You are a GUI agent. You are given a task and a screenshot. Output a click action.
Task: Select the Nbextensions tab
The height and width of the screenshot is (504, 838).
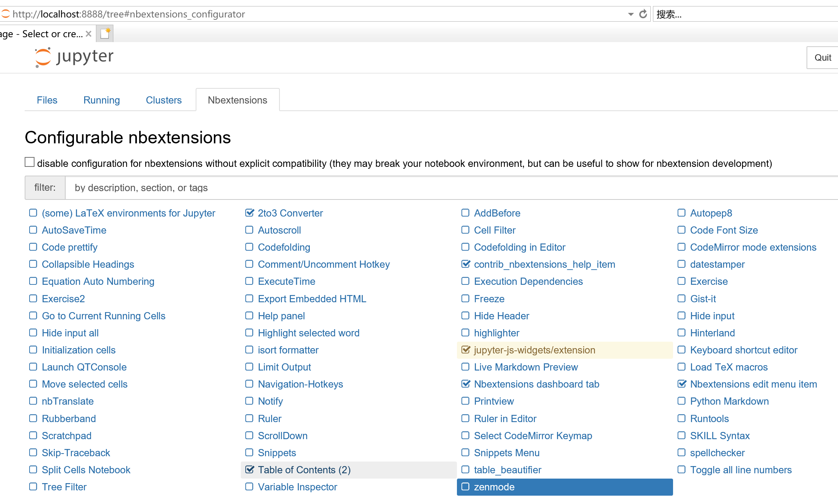click(238, 100)
